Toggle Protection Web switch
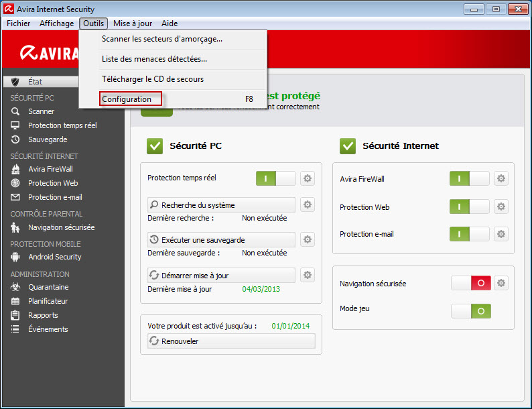 [470, 207]
